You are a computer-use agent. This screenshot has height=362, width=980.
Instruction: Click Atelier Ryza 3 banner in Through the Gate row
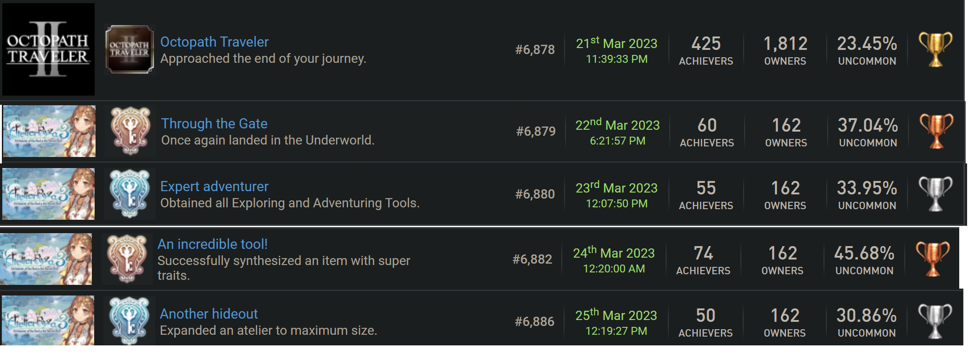click(49, 131)
